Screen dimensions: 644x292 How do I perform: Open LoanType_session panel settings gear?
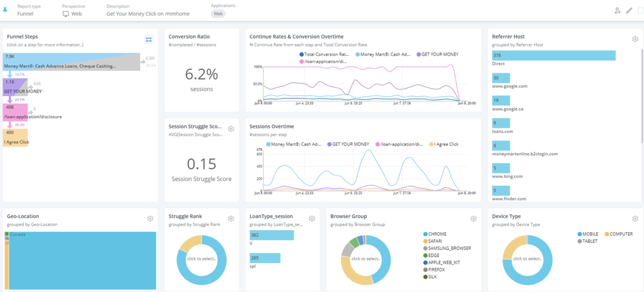pyautogui.click(x=312, y=219)
